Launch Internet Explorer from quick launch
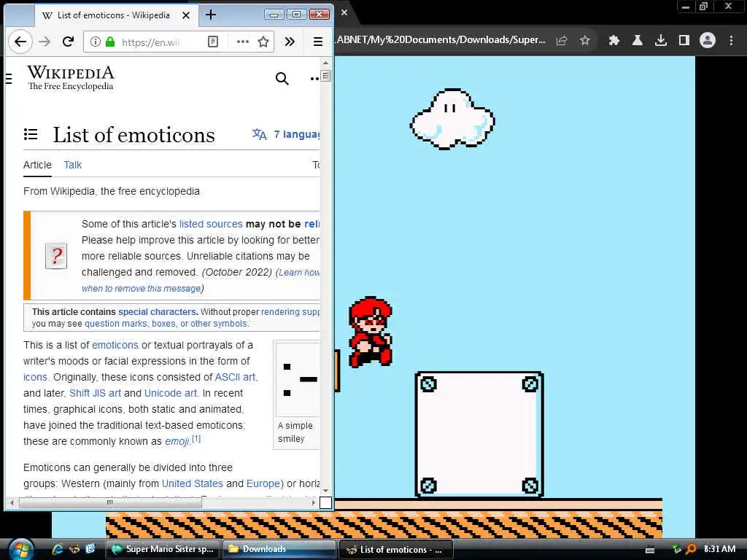The image size is (747, 560). tap(58, 549)
